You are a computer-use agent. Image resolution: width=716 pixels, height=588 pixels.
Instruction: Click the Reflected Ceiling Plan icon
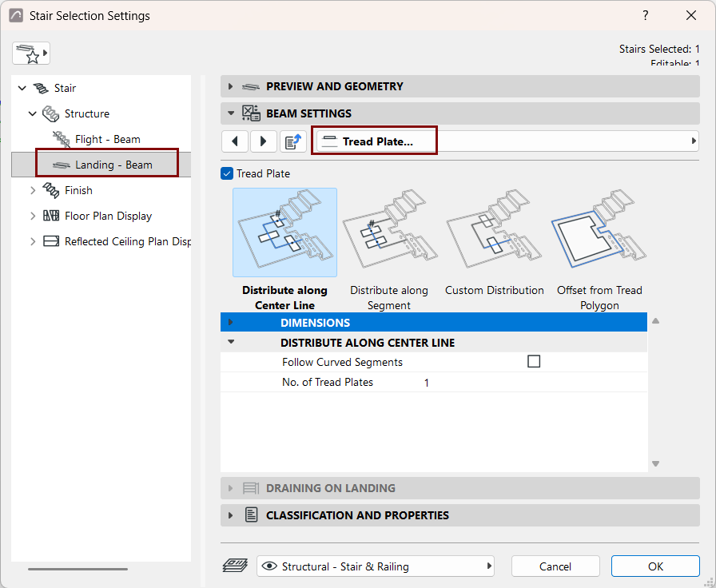tap(50, 241)
